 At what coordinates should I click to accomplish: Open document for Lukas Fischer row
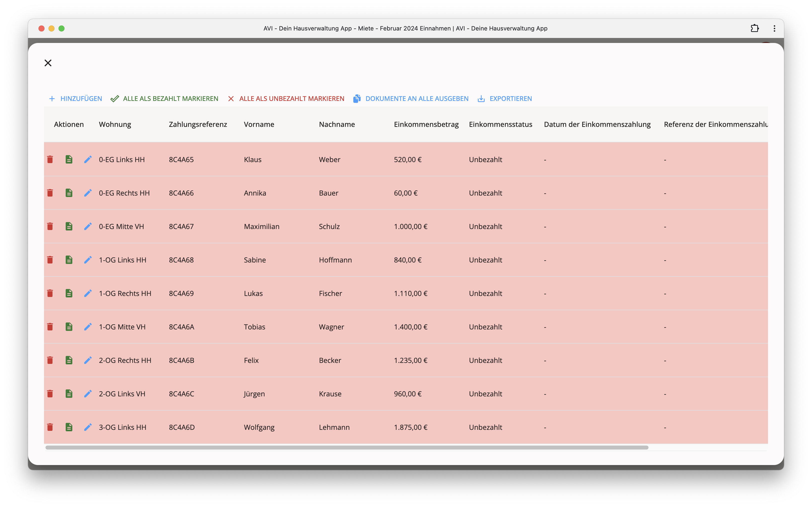click(69, 293)
